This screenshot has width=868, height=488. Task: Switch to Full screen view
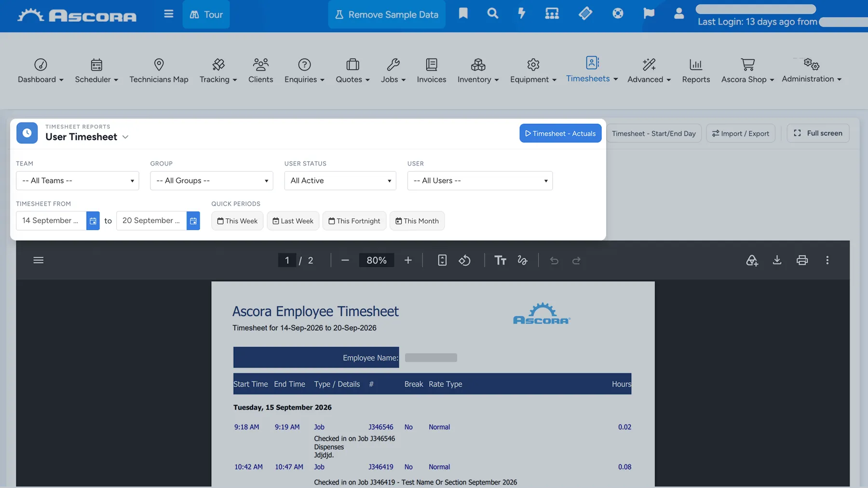[x=818, y=133]
